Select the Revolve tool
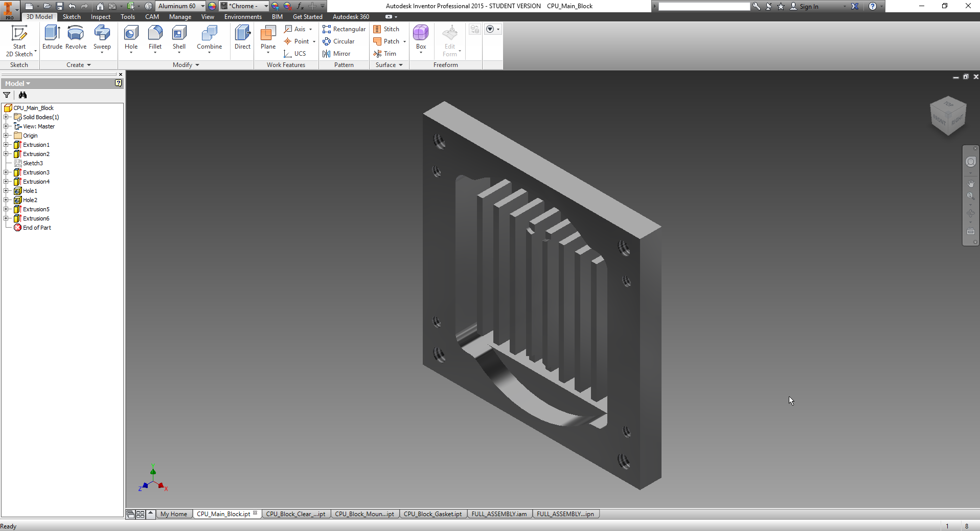This screenshot has width=980, height=531. [x=76, y=38]
